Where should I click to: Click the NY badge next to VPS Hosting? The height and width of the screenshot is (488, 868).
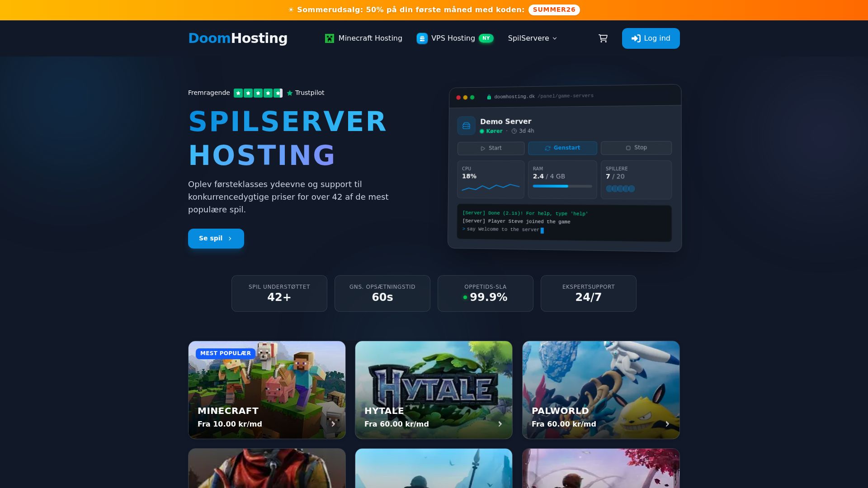pyautogui.click(x=486, y=38)
